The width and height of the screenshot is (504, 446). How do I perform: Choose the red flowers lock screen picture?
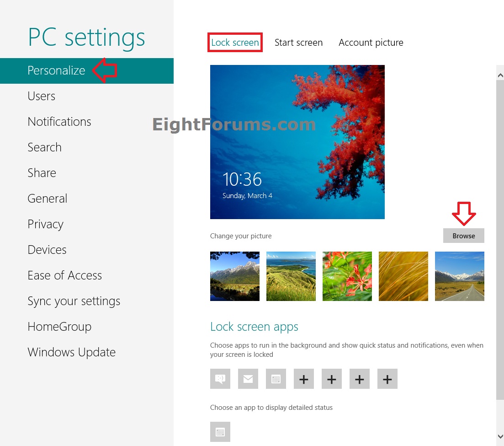(347, 276)
